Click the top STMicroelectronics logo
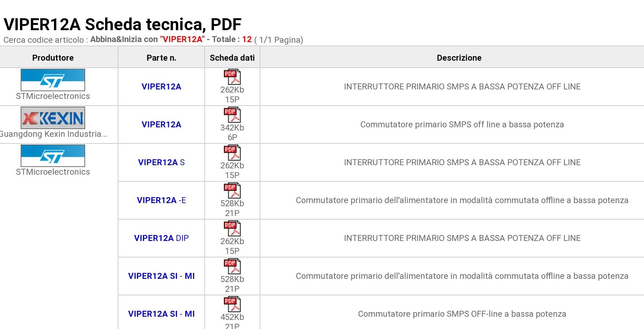 (53, 80)
